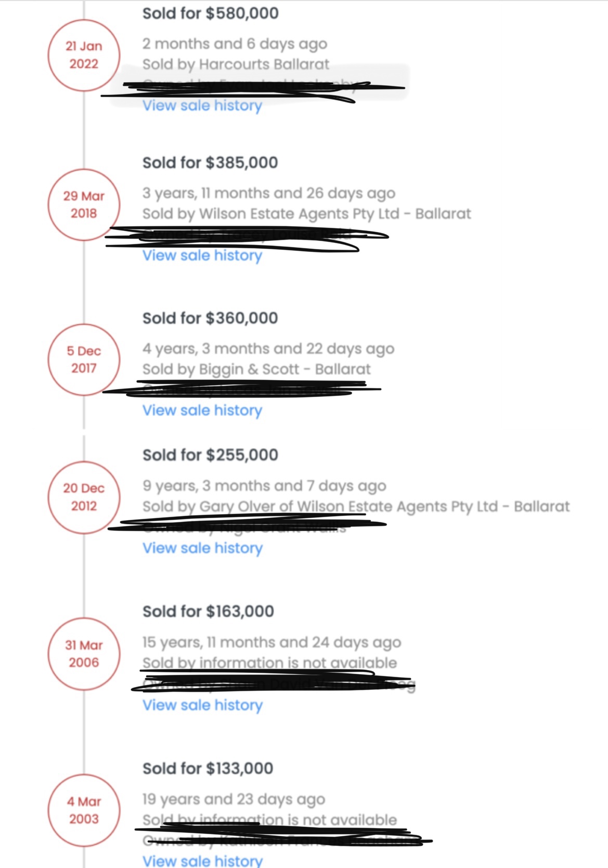
Task: Open sale history for the $163,000 sale
Action: [202, 705]
